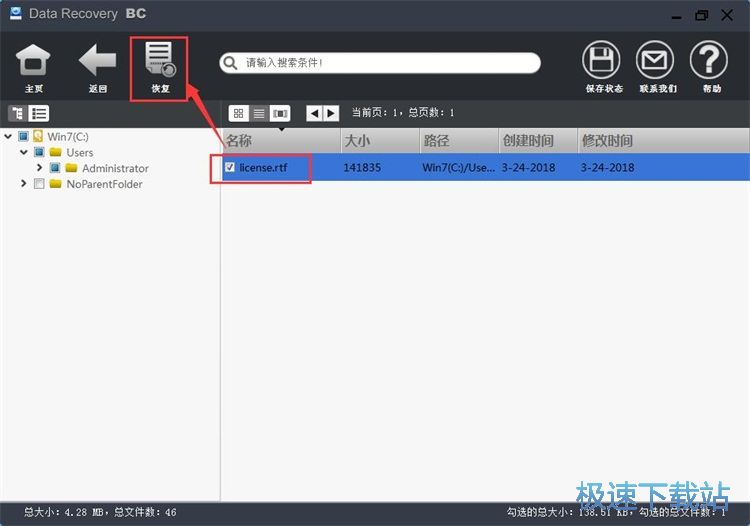
Task: Click the path cell Win7(C:)/Use...
Action: point(458,167)
